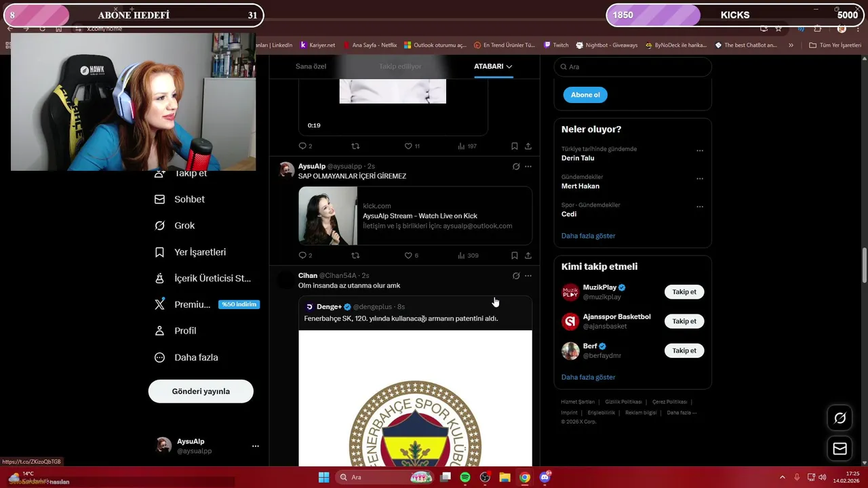Viewport: 868px width, 488px height.
Task: View analytics showing 197 views
Action: [467, 146]
